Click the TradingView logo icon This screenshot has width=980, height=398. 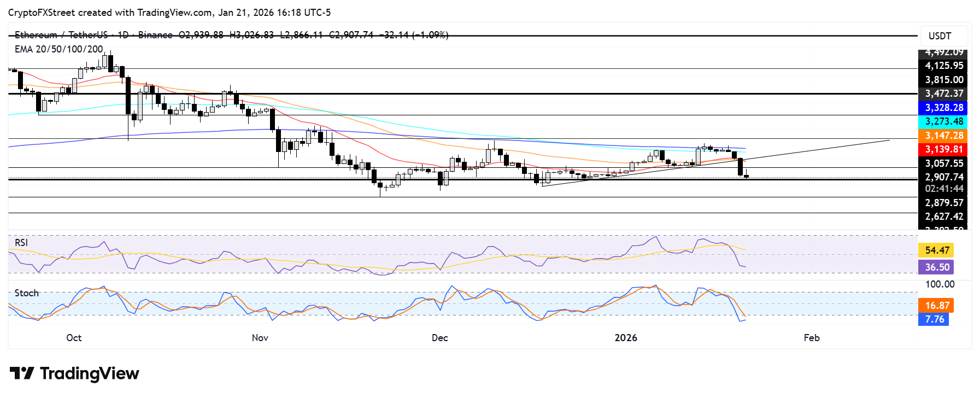(22, 373)
